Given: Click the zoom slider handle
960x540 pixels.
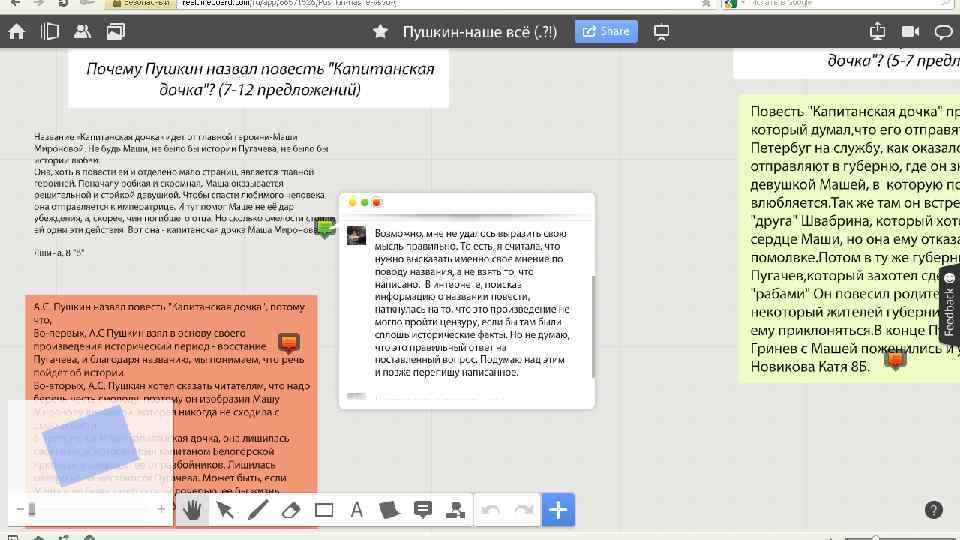Looking at the screenshot, I should pyautogui.click(x=32, y=509).
